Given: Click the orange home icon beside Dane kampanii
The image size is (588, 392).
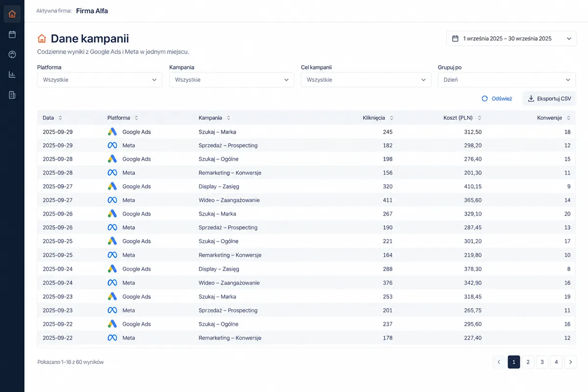Looking at the screenshot, I should click(x=42, y=38).
